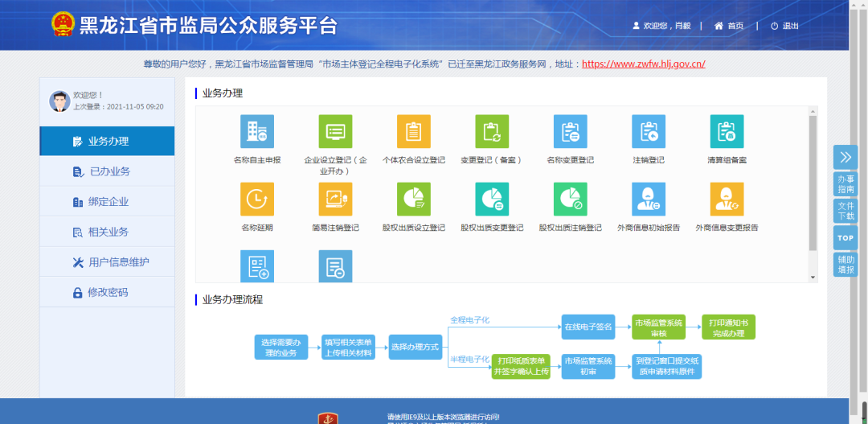Open 文件下载 on right floating panel
868x424 pixels.
pyautogui.click(x=845, y=211)
